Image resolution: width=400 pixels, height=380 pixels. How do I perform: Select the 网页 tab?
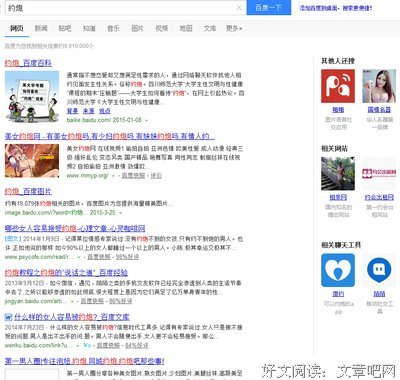pyautogui.click(x=17, y=28)
